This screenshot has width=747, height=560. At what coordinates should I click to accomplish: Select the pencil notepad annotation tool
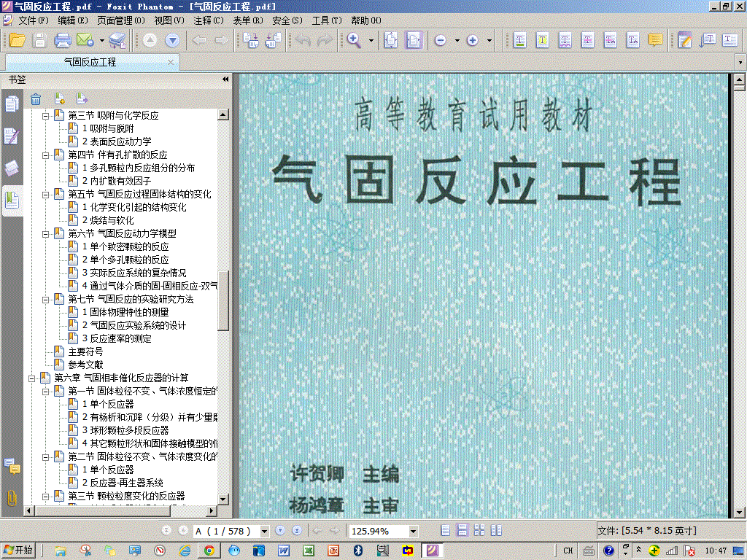685,41
